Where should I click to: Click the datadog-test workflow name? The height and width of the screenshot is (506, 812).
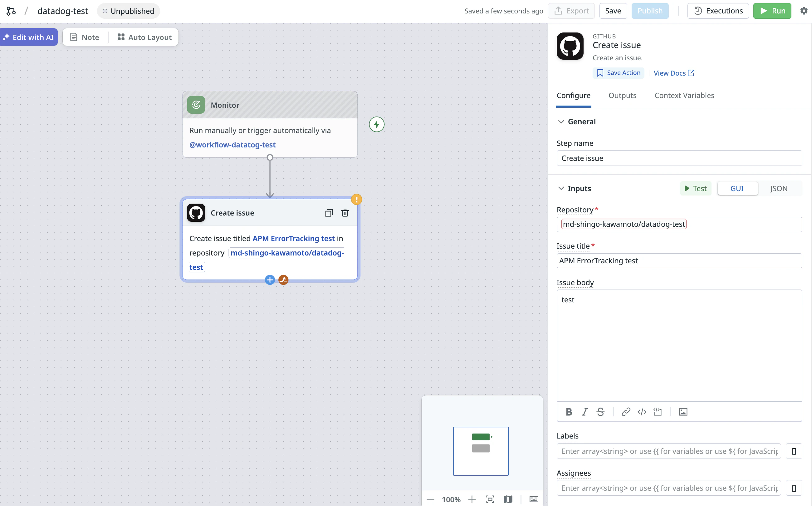coord(62,11)
